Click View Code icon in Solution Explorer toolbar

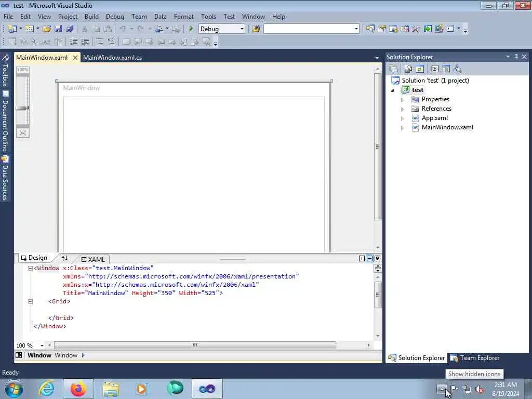[x=435, y=69]
